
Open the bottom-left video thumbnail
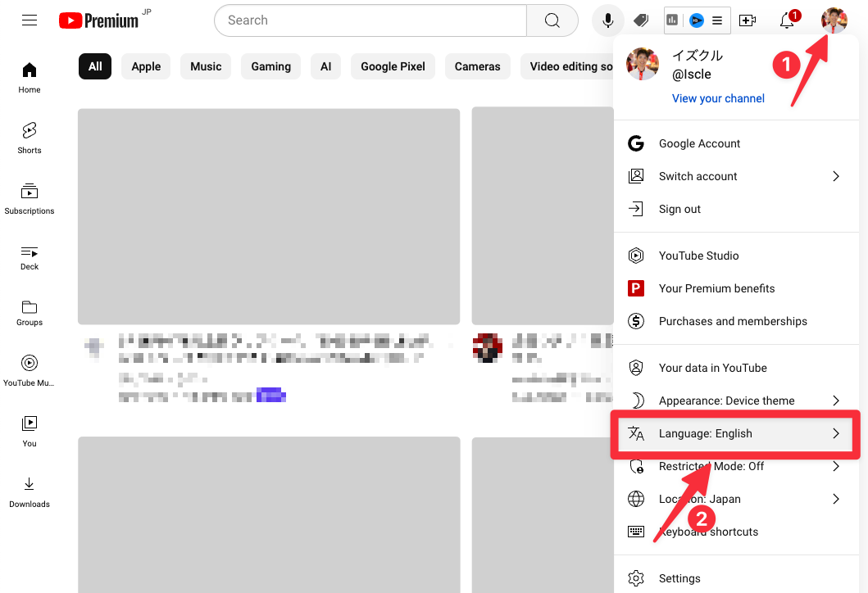click(x=269, y=514)
